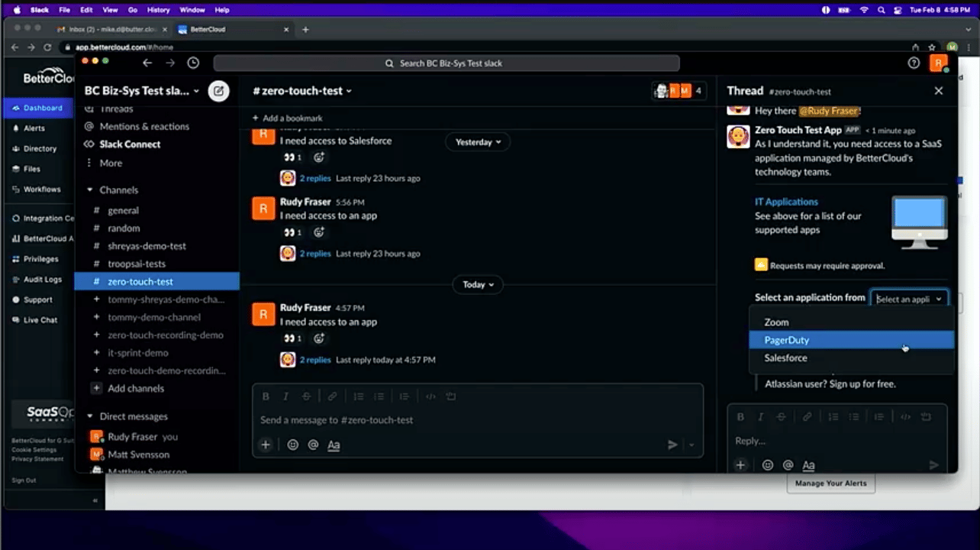Viewport: 980px width, 550px height.
Task: Select PagerDuty from the application list
Action: 851,340
